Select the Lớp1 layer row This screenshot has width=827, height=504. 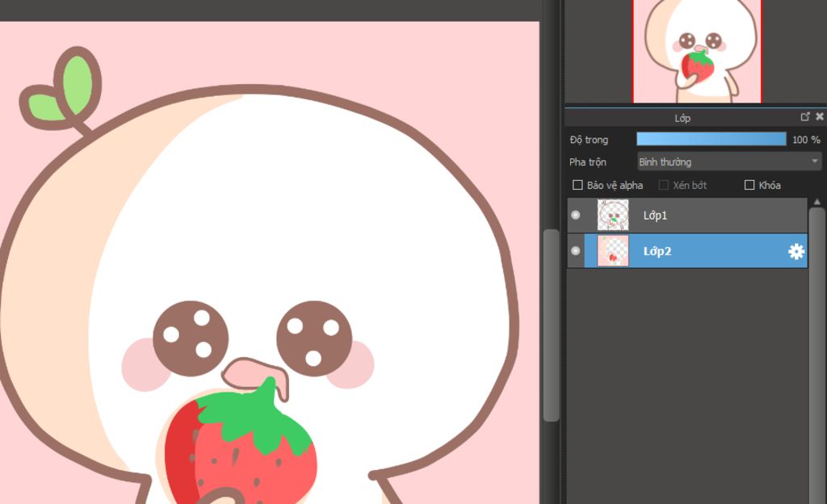[x=687, y=215]
